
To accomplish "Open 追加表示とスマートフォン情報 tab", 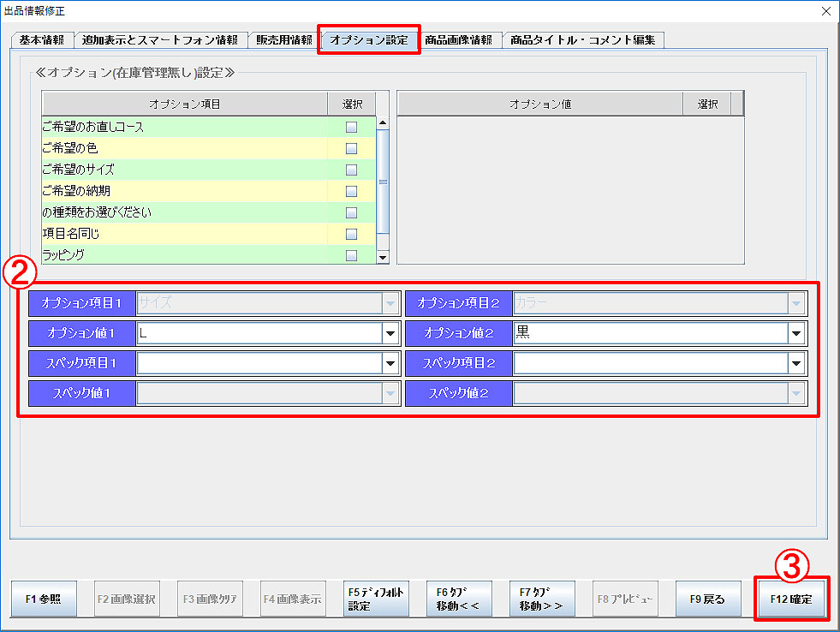I will [160, 40].
